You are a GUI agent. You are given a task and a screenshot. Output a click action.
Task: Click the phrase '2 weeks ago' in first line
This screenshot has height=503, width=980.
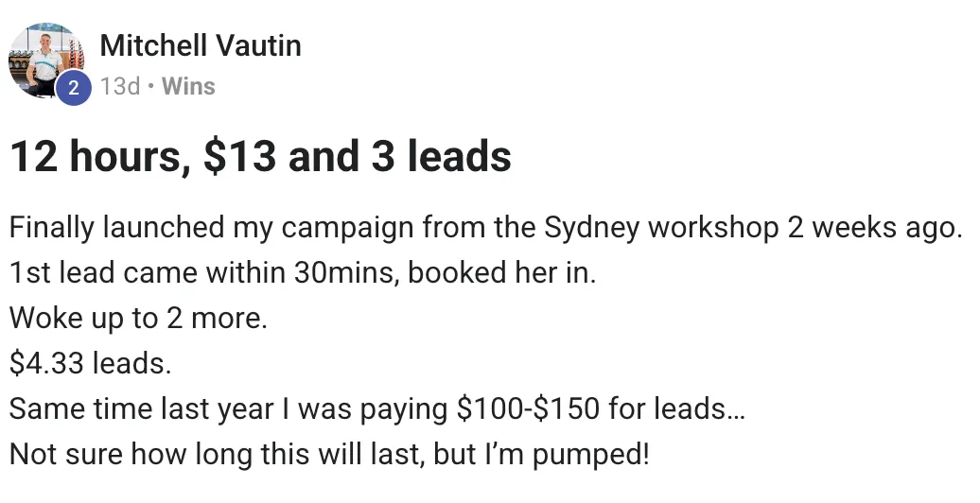(874, 229)
